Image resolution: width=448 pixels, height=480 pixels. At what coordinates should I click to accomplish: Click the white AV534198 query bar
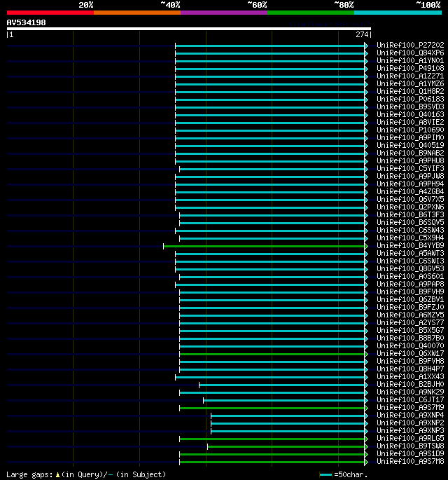point(189,29)
